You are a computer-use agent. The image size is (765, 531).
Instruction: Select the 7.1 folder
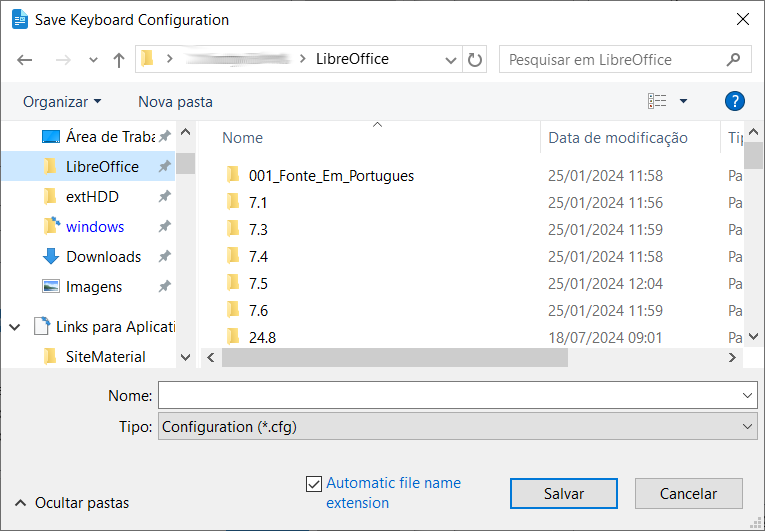[x=258, y=203]
